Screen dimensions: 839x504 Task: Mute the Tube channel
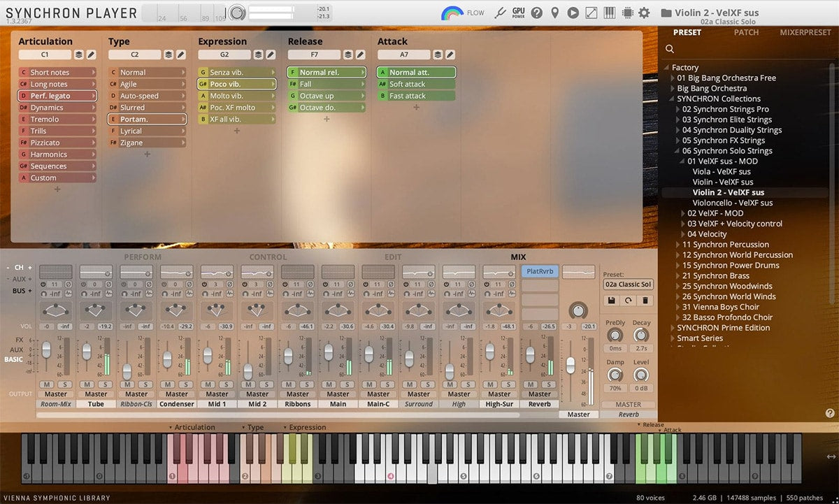pyautogui.click(x=87, y=384)
